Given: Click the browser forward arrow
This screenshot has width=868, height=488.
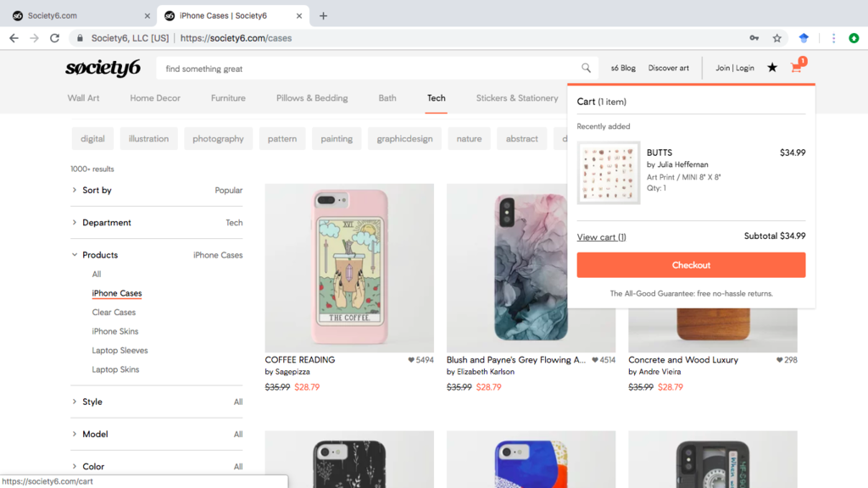Looking at the screenshot, I should [34, 38].
